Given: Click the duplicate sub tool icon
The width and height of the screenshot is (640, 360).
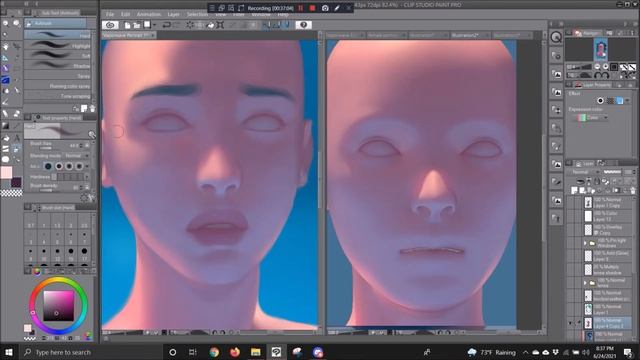Looking at the screenshot, I should [84, 109].
